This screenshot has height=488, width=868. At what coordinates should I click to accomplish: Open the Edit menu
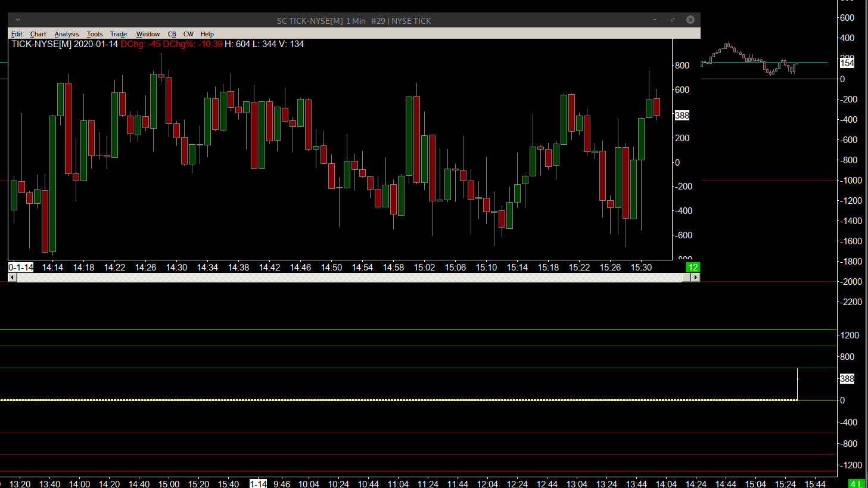17,34
